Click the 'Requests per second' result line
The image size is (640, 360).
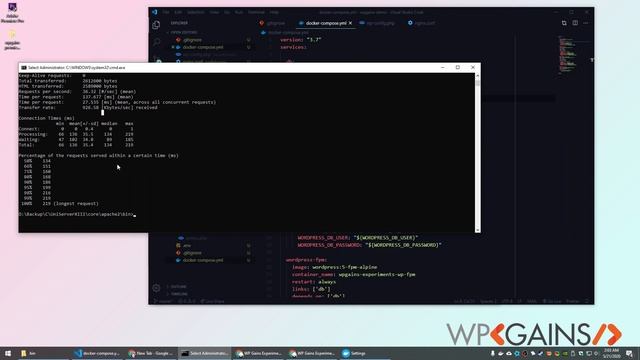tap(78, 91)
